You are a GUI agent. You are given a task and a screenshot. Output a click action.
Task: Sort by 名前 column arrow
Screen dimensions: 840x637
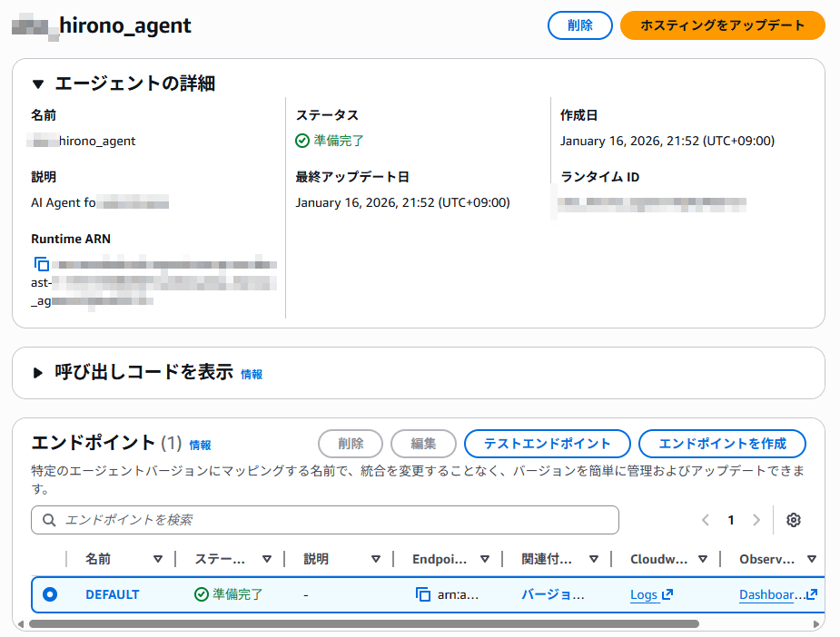[158, 559]
